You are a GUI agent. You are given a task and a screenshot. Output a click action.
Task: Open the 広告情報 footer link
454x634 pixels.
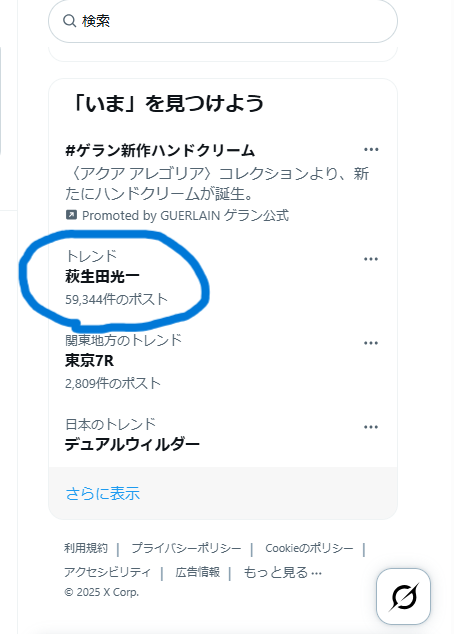[198, 572]
